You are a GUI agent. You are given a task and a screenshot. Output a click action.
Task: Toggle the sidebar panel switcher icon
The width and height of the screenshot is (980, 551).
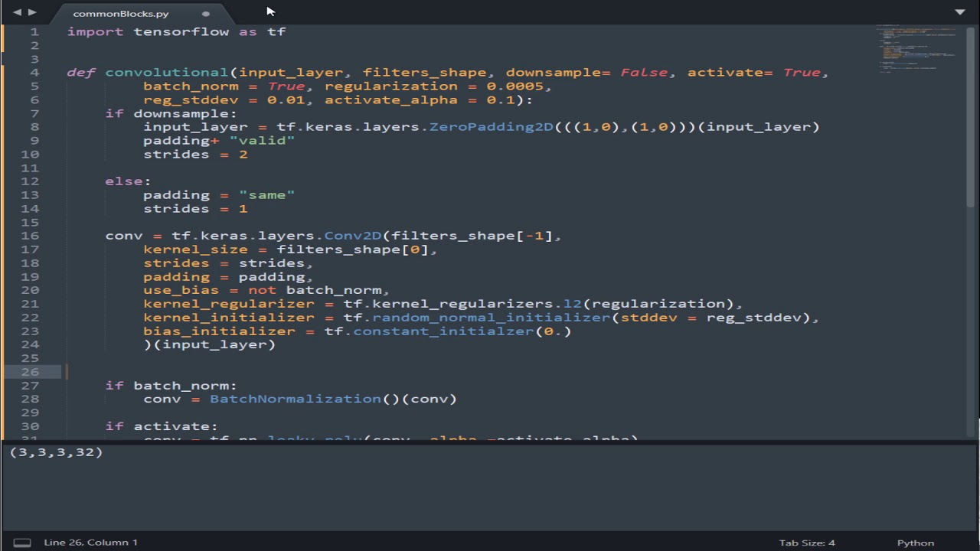click(22, 543)
